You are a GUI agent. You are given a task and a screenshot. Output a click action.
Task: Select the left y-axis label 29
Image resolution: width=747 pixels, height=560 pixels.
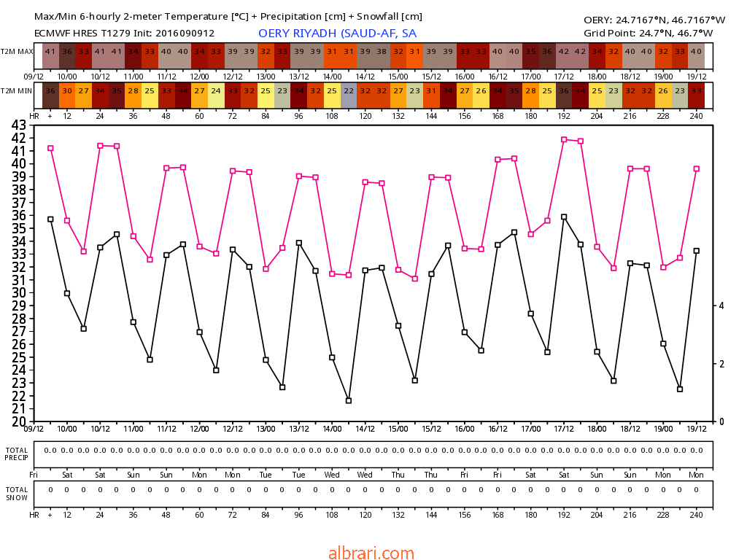pyautogui.click(x=19, y=306)
